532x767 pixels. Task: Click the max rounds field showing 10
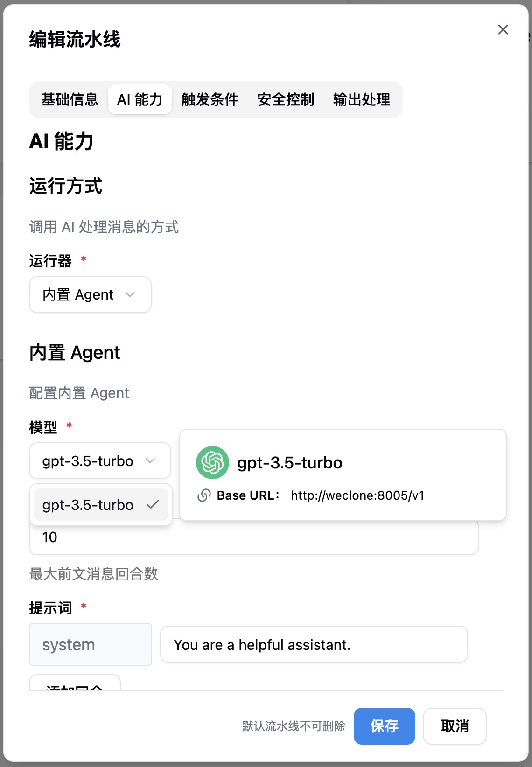(x=254, y=537)
